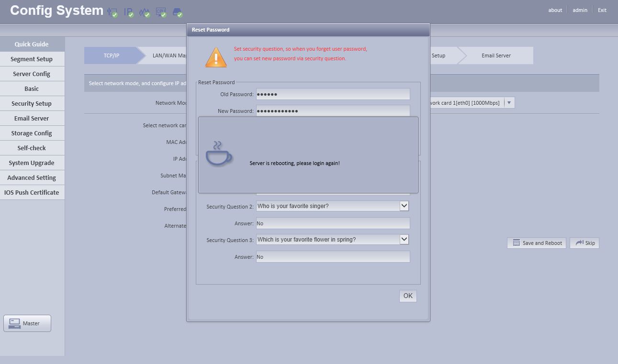The height and width of the screenshot is (364, 618).
Task: Click Security Question 3 answer field
Action: [333, 257]
